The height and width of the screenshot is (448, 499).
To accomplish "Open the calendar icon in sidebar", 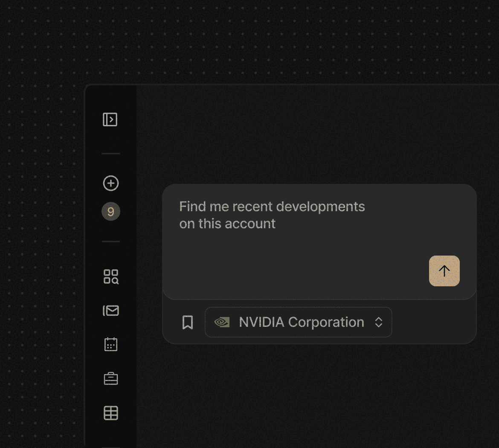I will (x=111, y=344).
